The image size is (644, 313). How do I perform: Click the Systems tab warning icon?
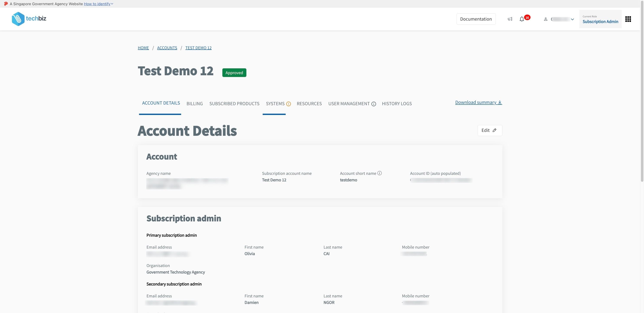coord(288,104)
